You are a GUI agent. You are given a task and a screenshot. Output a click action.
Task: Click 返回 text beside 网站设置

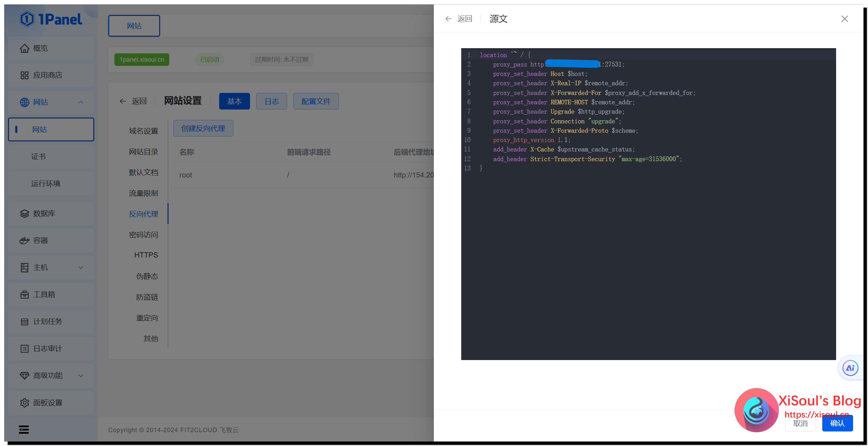[x=139, y=101]
